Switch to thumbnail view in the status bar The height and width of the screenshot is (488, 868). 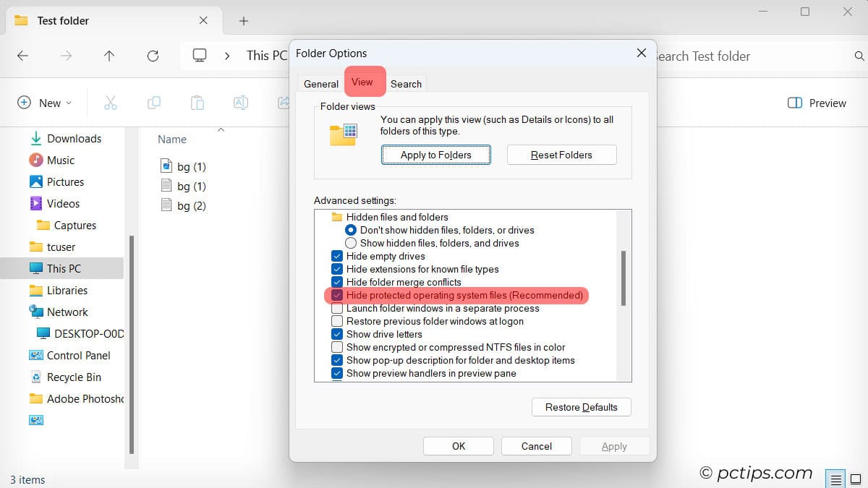click(856, 479)
